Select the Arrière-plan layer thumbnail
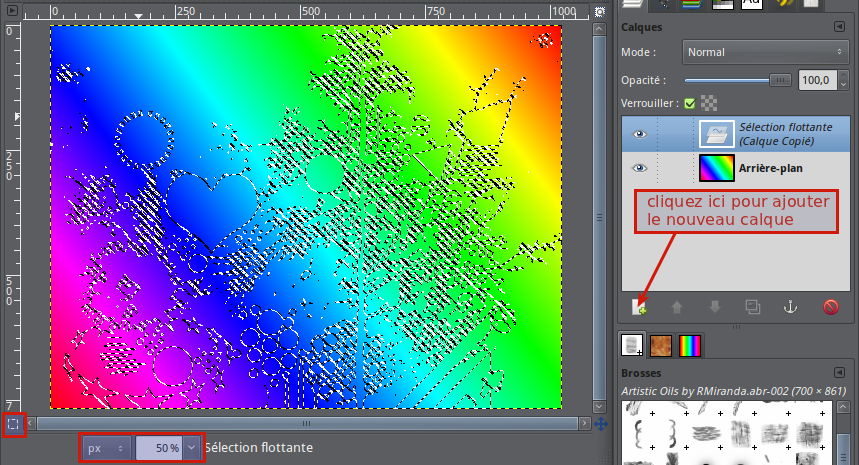Image resolution: width=859 pixels, height=465 pixels. click(714, 168)
